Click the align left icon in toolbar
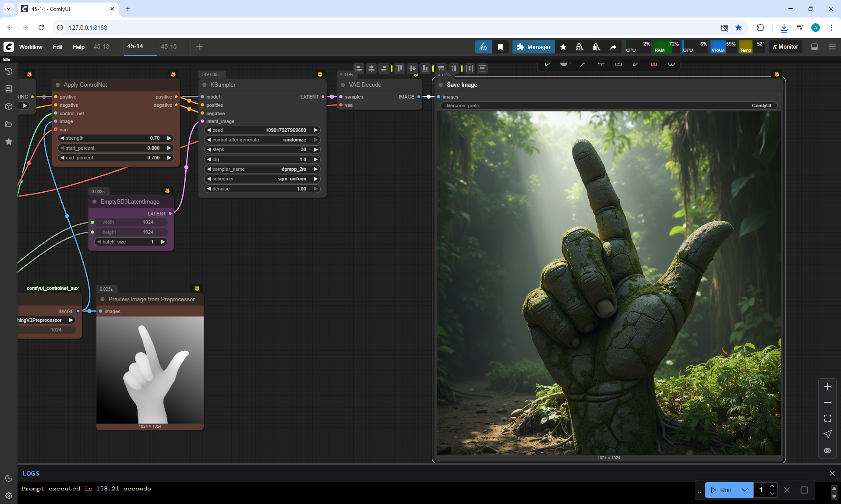The height and width of the screenshot is (504, 841). pyautogui.click(x=359, y=68)
